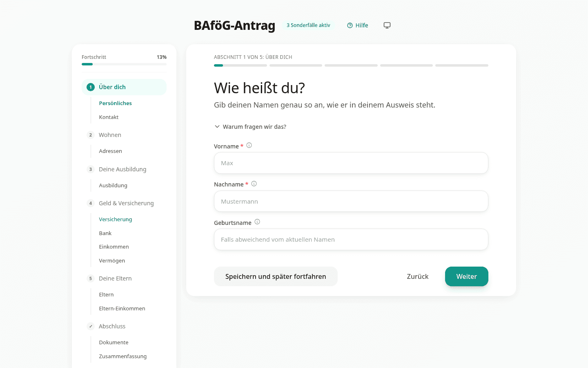Click the last section progress segment
588x368 pixels.
tap(462, 65)
